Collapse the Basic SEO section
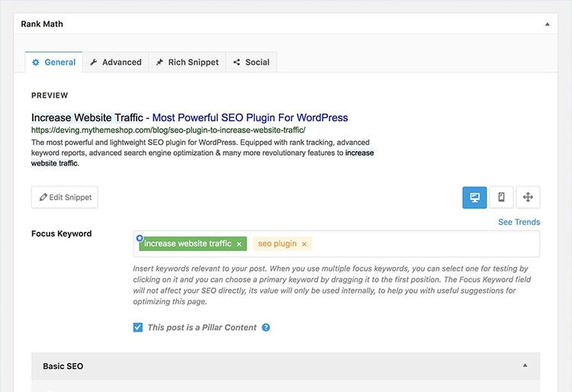The width and height of the screenshot is (572, 392). (525, 365)
